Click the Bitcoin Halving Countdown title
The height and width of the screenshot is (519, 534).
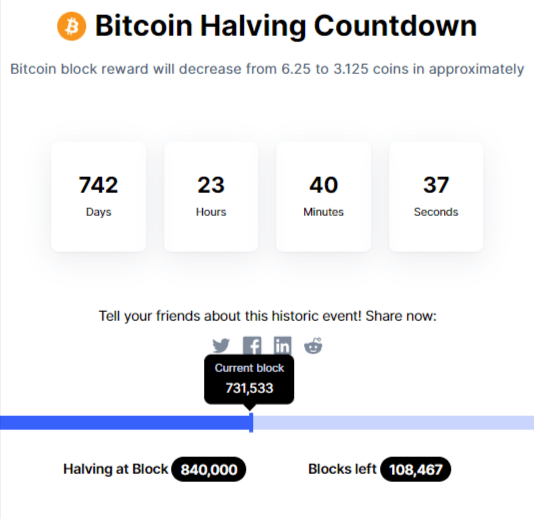click(286, 26)
